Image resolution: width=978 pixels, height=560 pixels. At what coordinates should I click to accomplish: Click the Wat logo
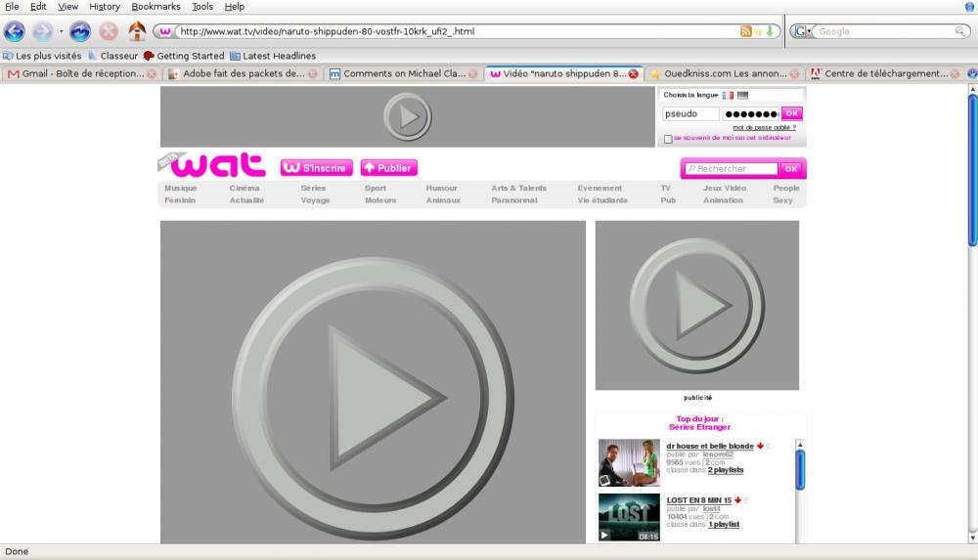point(212,165)
